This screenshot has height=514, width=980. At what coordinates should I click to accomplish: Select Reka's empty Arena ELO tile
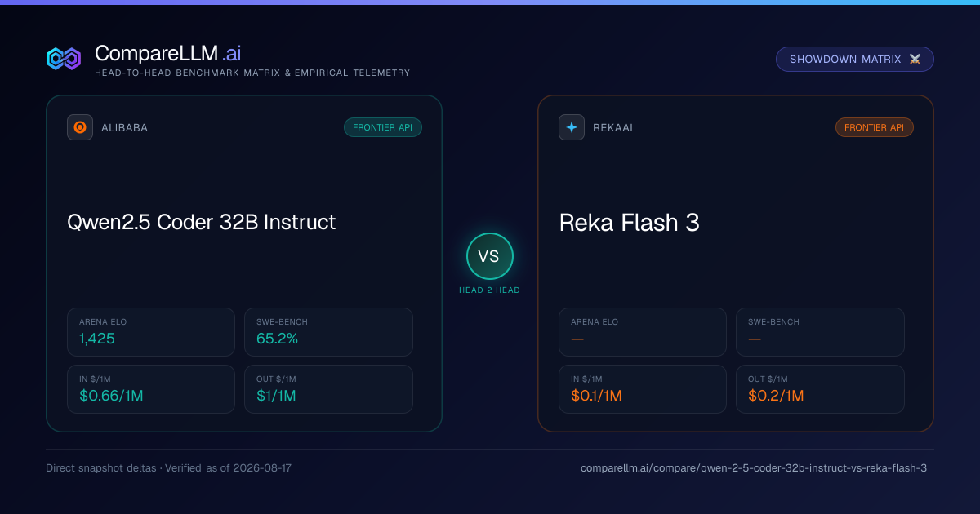point(643,332)
